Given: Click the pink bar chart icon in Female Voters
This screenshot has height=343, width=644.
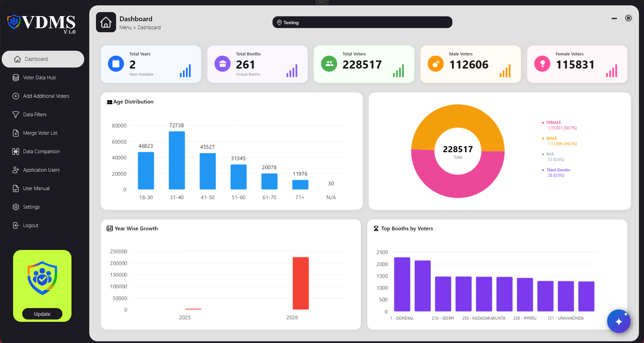Looking at the screenshot, I should (611, 71).
